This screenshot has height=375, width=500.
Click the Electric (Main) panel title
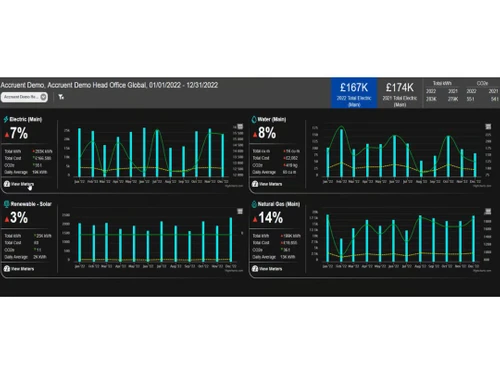[26, 119]
